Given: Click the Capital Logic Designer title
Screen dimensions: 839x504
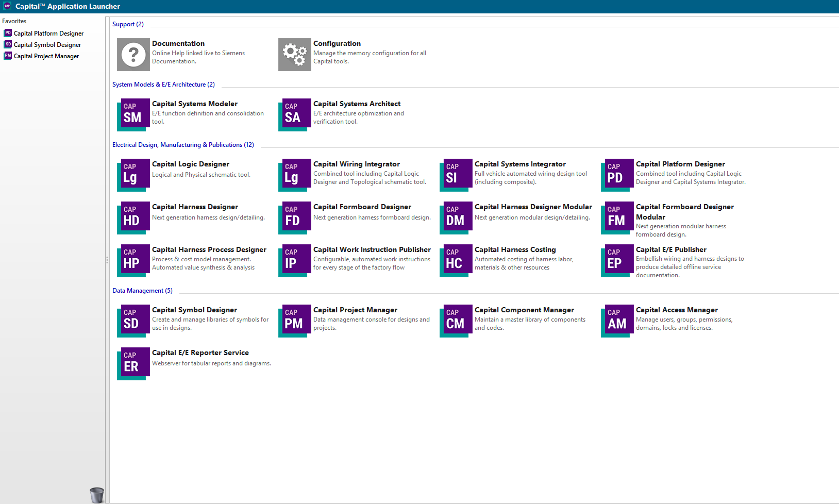Looking at the screenshot, I should (x=191, y=164).
